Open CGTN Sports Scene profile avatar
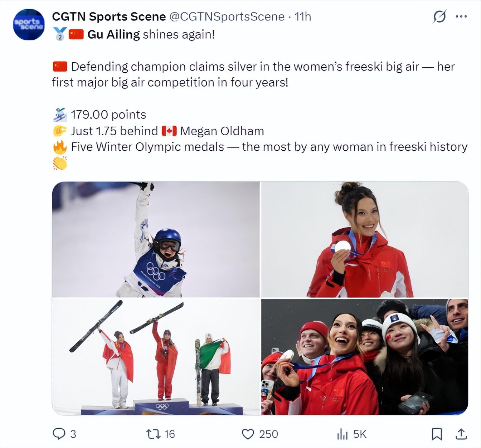 click(29, 24)
